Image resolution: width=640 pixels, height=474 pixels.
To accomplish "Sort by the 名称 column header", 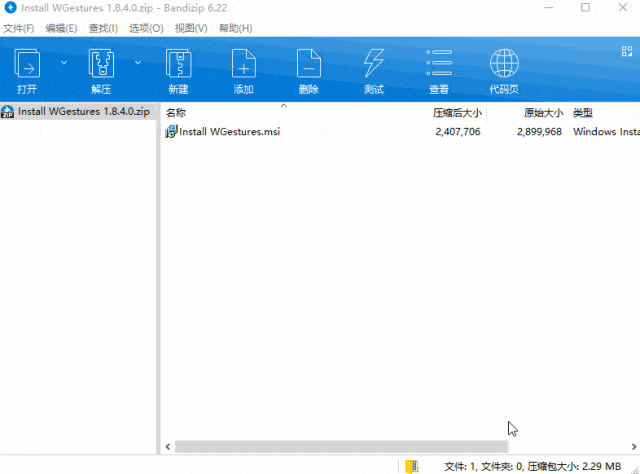I will pyautogui.click(x=176, y=113).
